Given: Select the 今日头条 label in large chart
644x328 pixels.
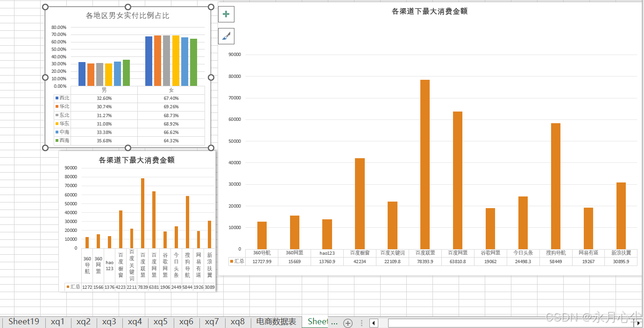Looking at the screenshot, I should point(523,253).
